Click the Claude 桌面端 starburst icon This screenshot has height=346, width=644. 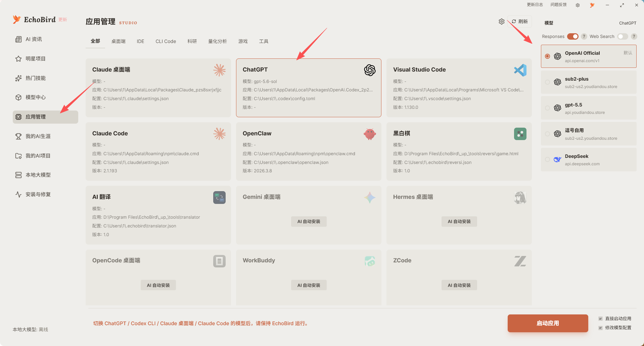[220, 70]
